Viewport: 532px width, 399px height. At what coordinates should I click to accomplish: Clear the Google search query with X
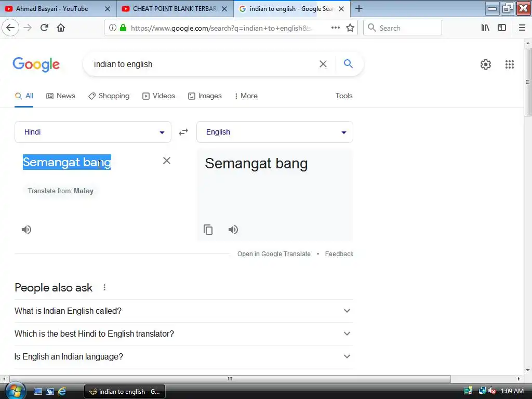(323, 64)
